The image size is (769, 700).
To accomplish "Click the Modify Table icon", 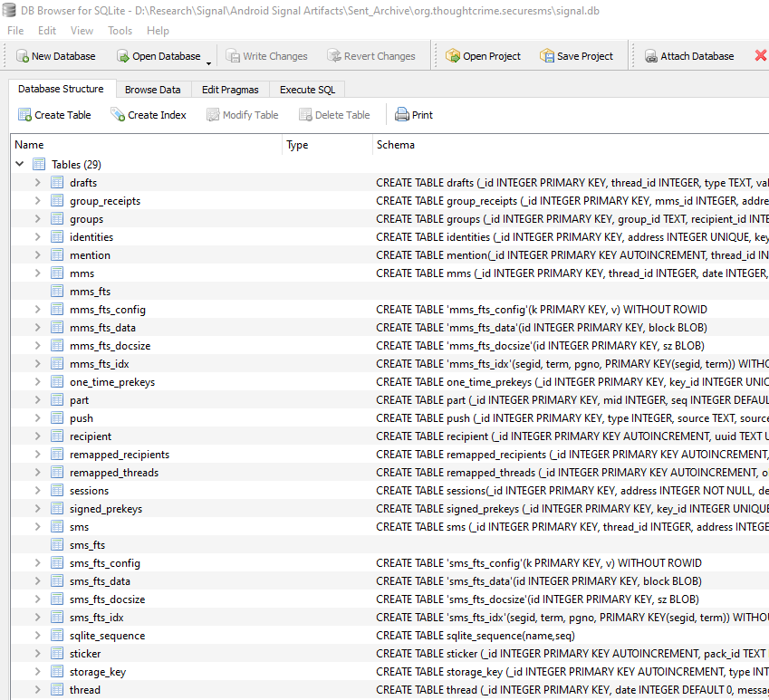I will coord(213,115).
